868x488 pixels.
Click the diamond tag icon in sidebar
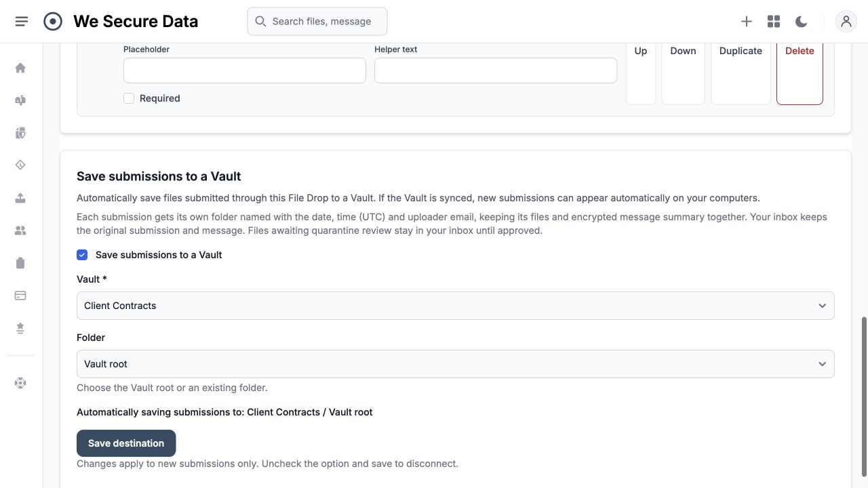point(20,165)
